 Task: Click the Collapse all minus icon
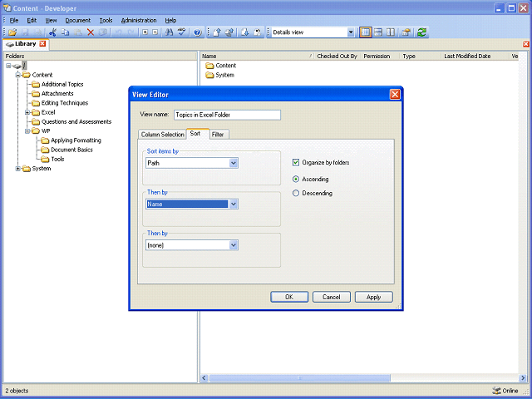pyautogui.click(x=155, y=32)
